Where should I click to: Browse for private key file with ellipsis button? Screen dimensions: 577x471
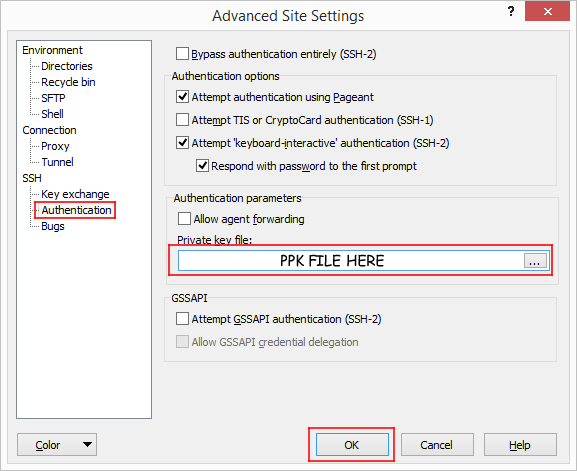point(535,261)
